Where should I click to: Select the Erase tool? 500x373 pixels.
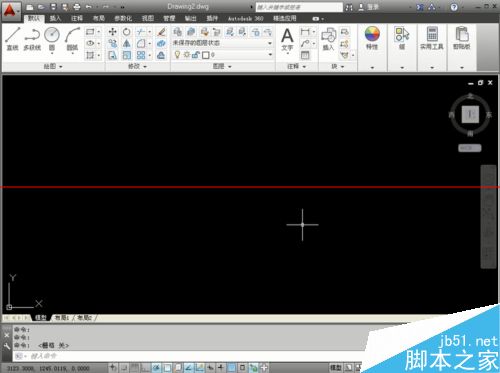point(161,32)
